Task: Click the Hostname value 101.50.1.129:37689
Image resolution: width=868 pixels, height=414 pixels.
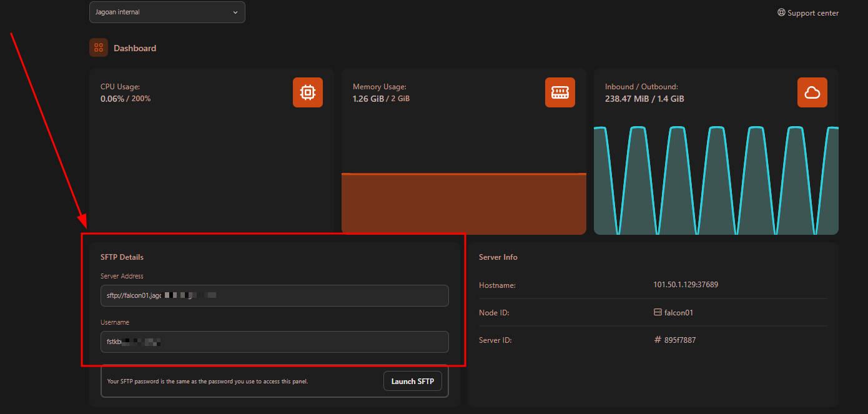Action: click(x=686, y=285)
